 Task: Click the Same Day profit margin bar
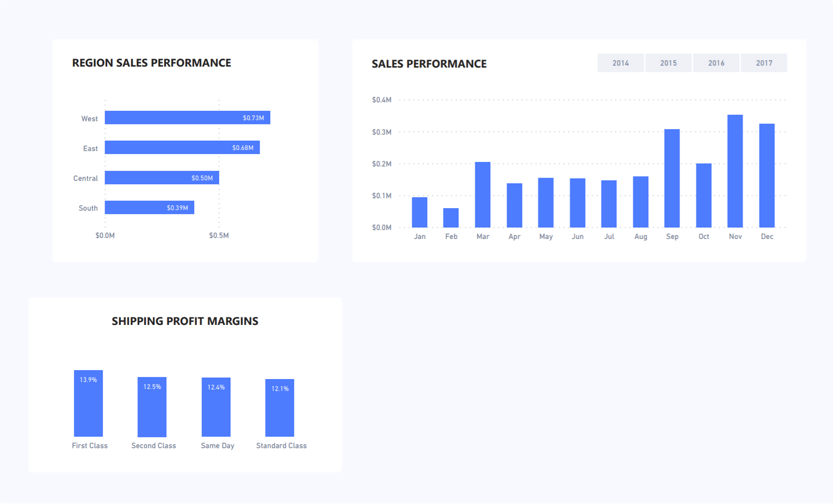point(217,406)
